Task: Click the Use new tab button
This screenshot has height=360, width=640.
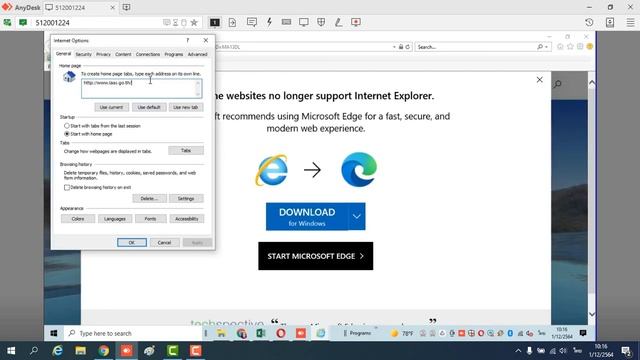Action: click(x=186, y=107)
